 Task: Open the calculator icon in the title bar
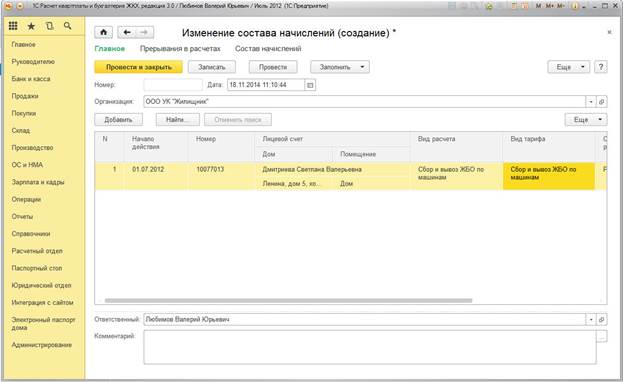coord(514,6)
